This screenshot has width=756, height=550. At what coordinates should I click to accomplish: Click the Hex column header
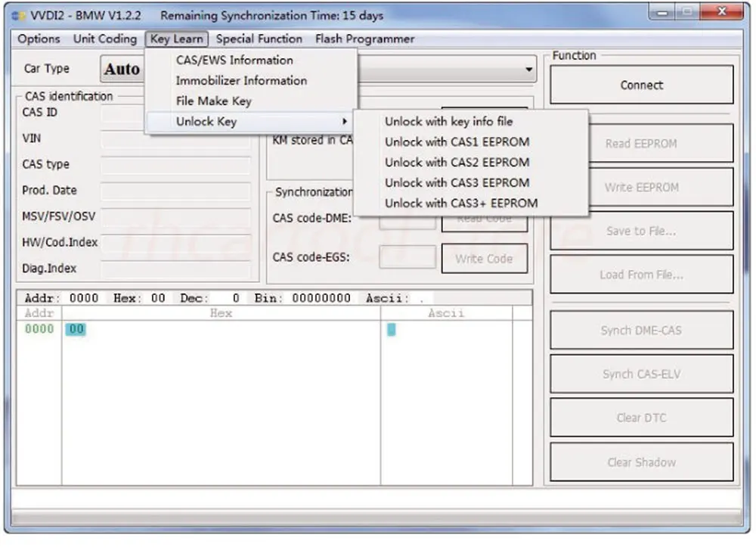point(221,313)
